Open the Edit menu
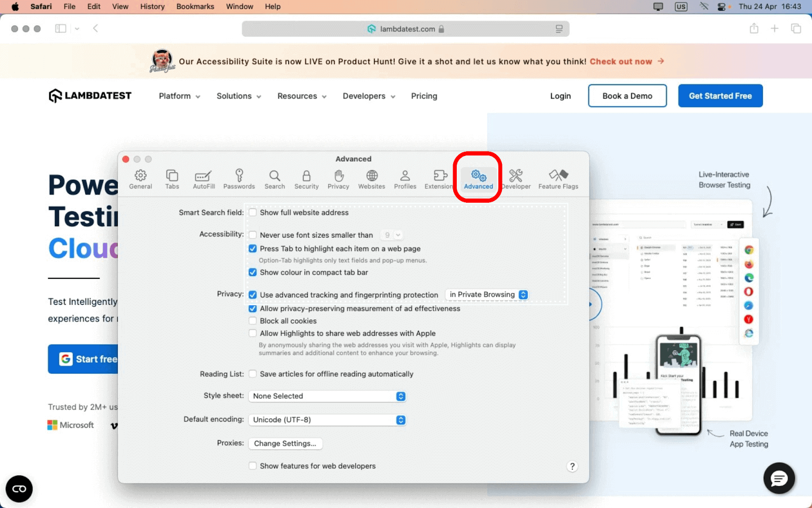Image resolution: width=812 pixels, height=508 pixels. [94, 7]
